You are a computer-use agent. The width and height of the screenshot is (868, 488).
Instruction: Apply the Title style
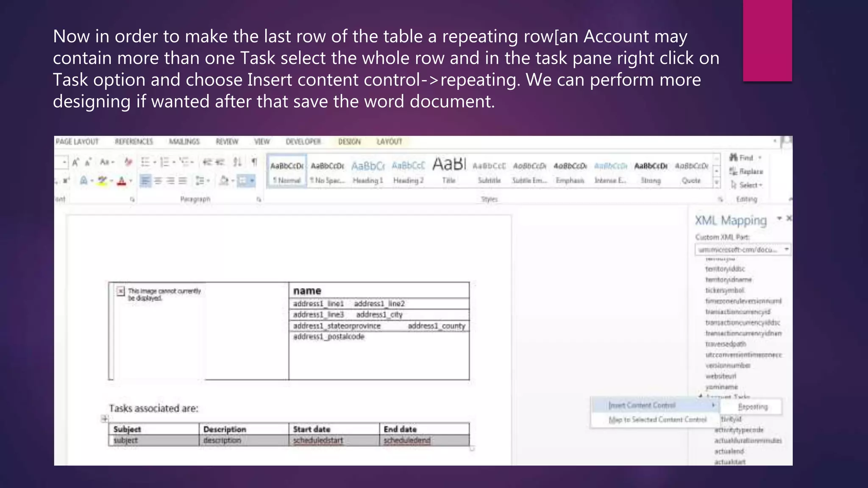(x=449, y=172)
